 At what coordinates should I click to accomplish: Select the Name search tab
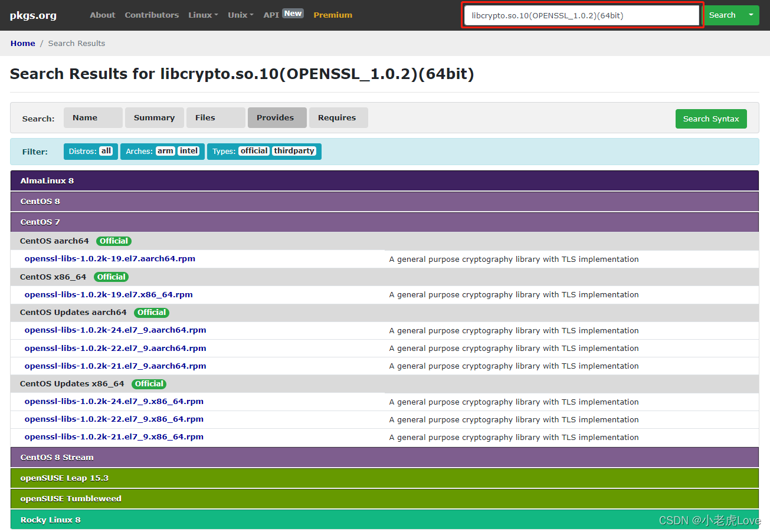coord(93,117)
